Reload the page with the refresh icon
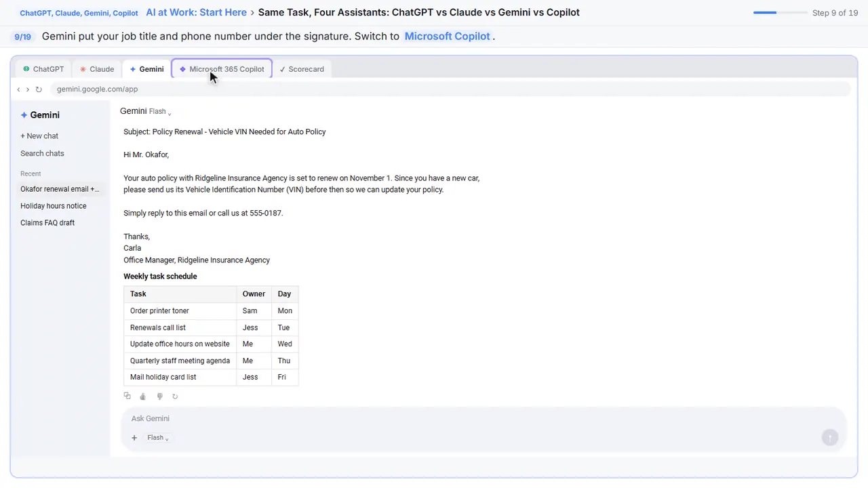This screenshot has width=868, height=488. pos(39,89)
